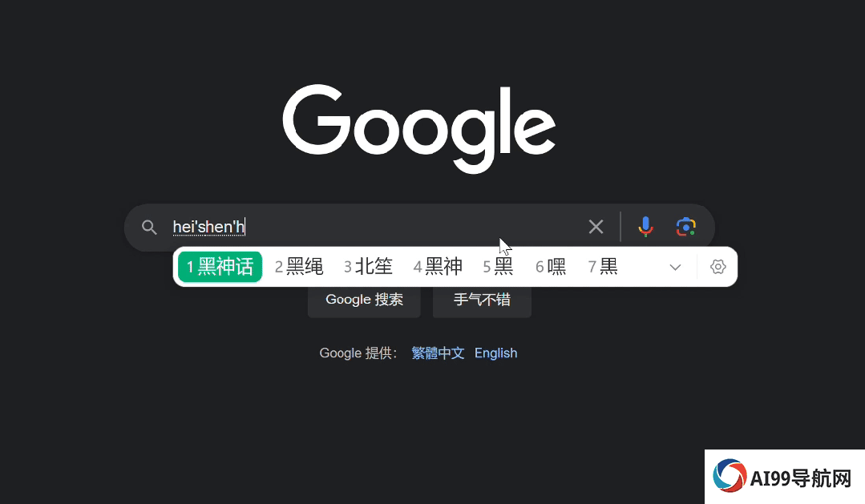Open Google Lens image search camera icon
The height and width of the screenshot is (504, 865).
685,227
